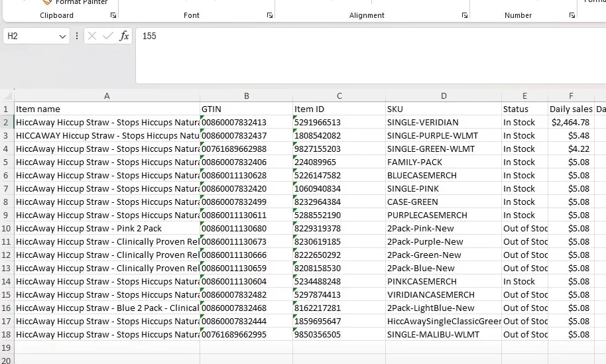Image resolution: width=606 pixels, height=364 pixels.
Task: Select the CASE-GREEN SKU cell
Action: click(444, 202)
